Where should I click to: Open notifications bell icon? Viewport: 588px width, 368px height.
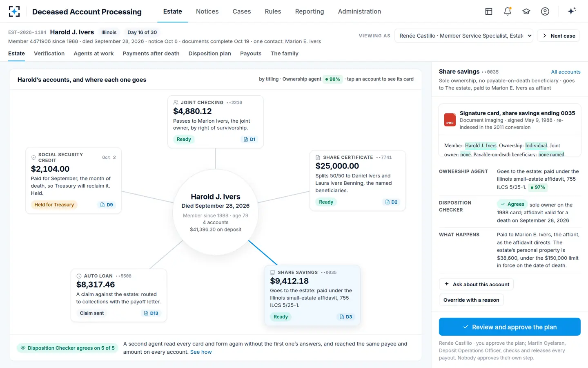click(508, 11)
